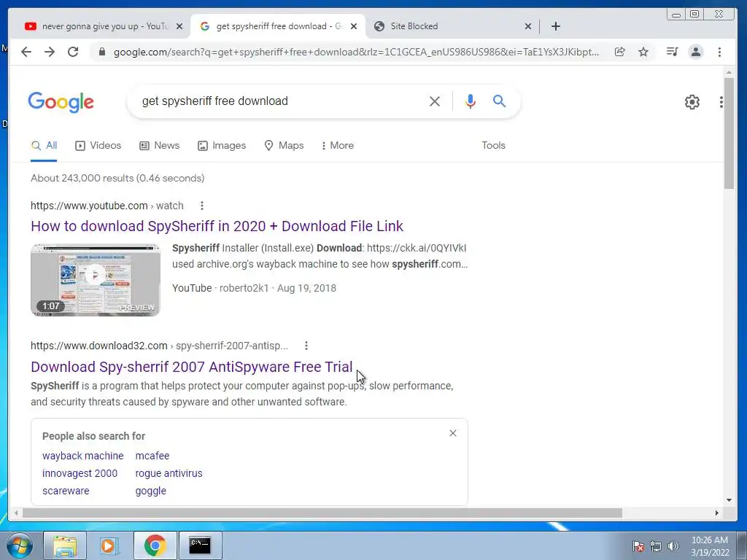Open the media control icon in toolbar

click(x=672, y=52)
